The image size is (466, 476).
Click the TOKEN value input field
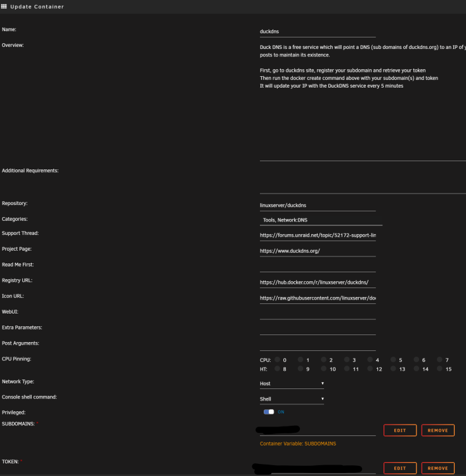pos(318,468)
